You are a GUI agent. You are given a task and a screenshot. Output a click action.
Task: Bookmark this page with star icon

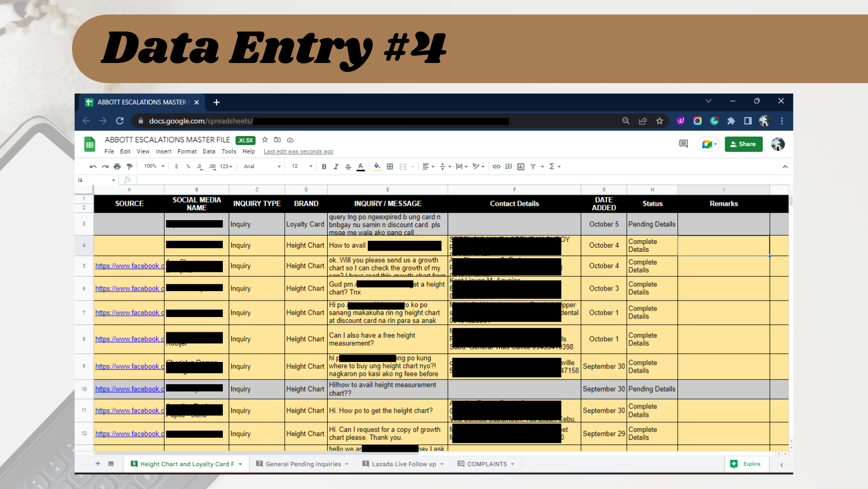point(659,121)
